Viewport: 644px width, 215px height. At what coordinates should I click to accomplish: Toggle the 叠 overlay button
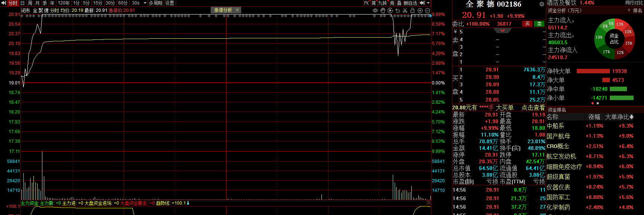[399, 3]
